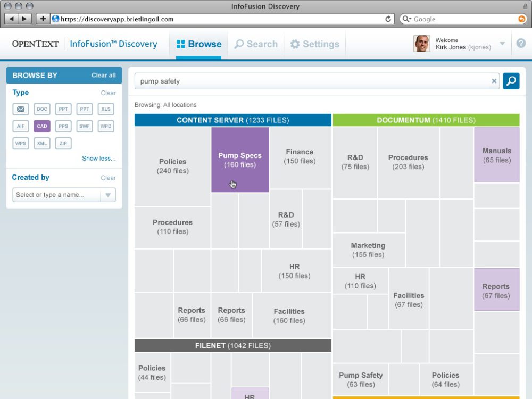Click the globe site icon in address bar
The width and height of the screenshot is (532, 399).
(x=56, y=19)
